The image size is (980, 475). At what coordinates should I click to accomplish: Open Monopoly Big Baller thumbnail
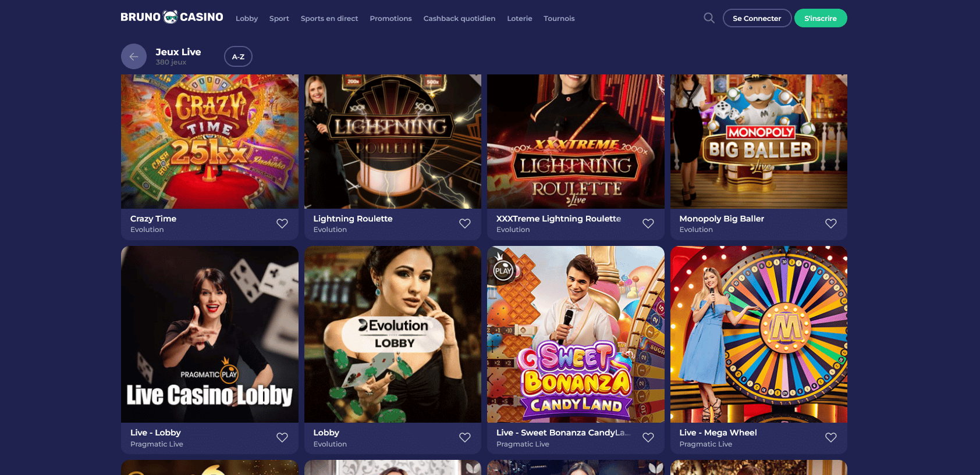[759, 141]
